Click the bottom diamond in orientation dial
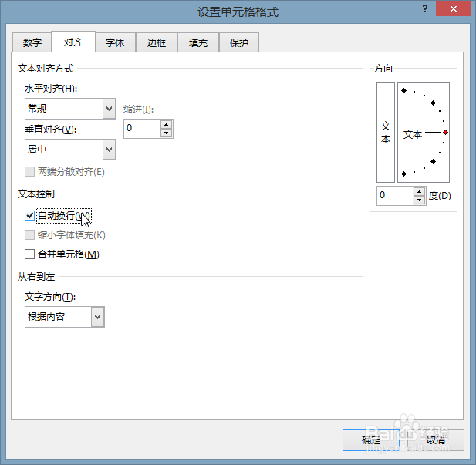This screenshot has width=476, height=465. (403, 174)
